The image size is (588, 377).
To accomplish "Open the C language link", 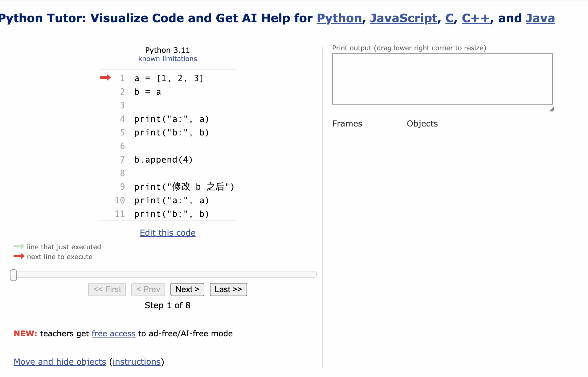I will click(450, 18).
